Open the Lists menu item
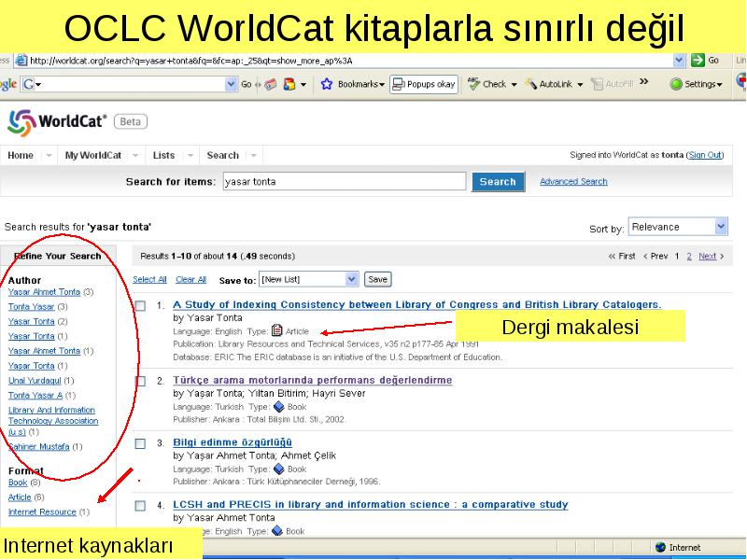 point(164,155)
